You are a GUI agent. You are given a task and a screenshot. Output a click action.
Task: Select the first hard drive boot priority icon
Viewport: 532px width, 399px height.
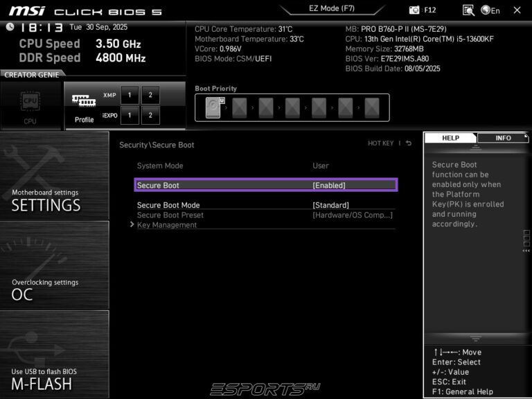pyautogui.click(x=213, y=107)
